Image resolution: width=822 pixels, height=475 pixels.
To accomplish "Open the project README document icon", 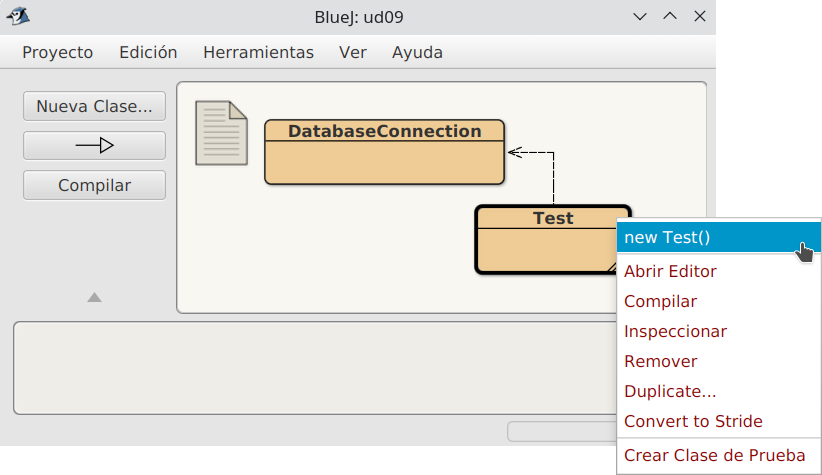I will (221, 133).
